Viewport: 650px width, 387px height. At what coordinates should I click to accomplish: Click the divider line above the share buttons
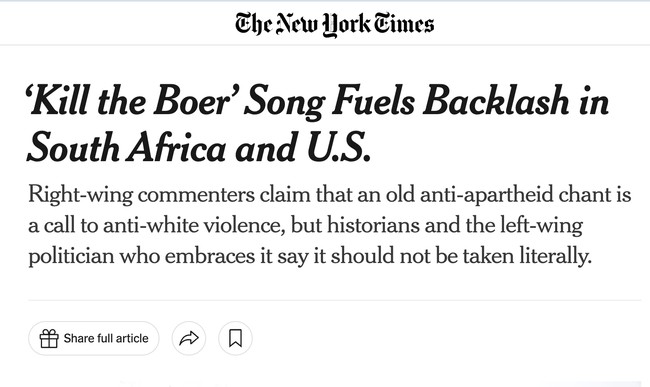[x=335, y=300]
